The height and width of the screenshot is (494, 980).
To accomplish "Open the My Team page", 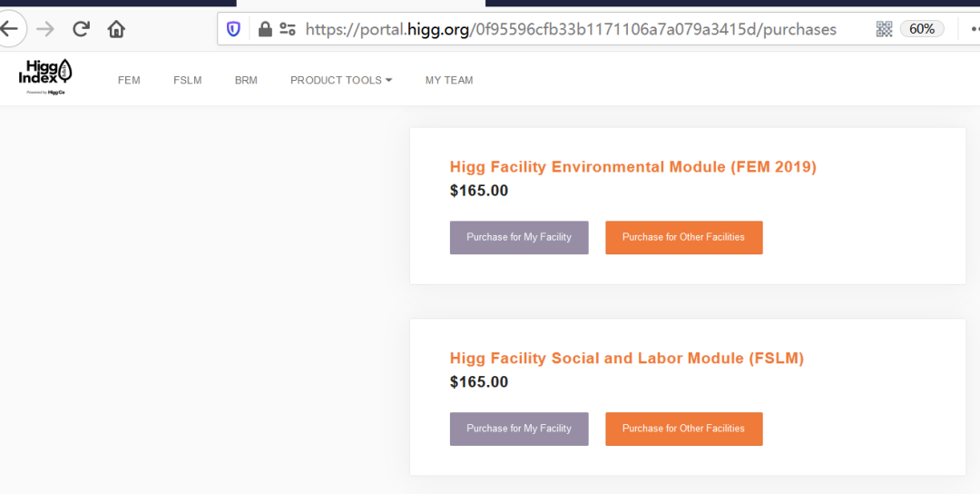I will [449, 80].
